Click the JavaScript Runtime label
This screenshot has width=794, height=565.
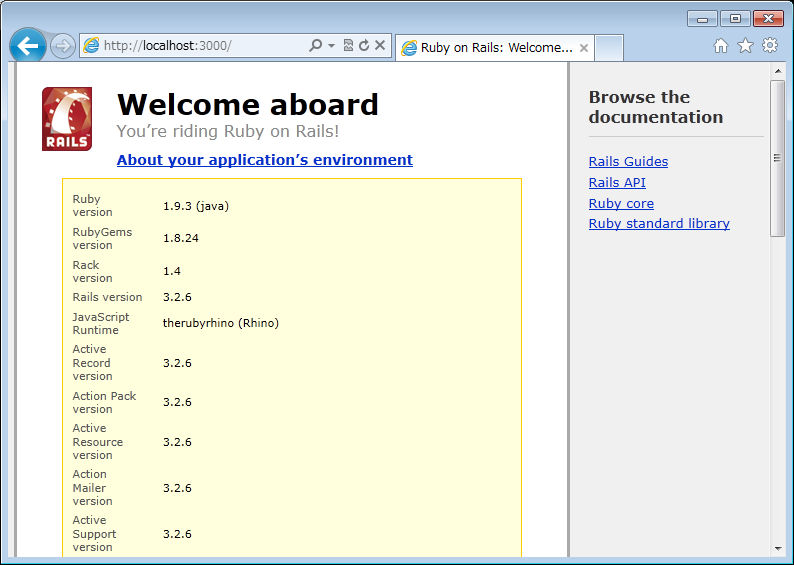pyautogui.click(x=101, y=324)
